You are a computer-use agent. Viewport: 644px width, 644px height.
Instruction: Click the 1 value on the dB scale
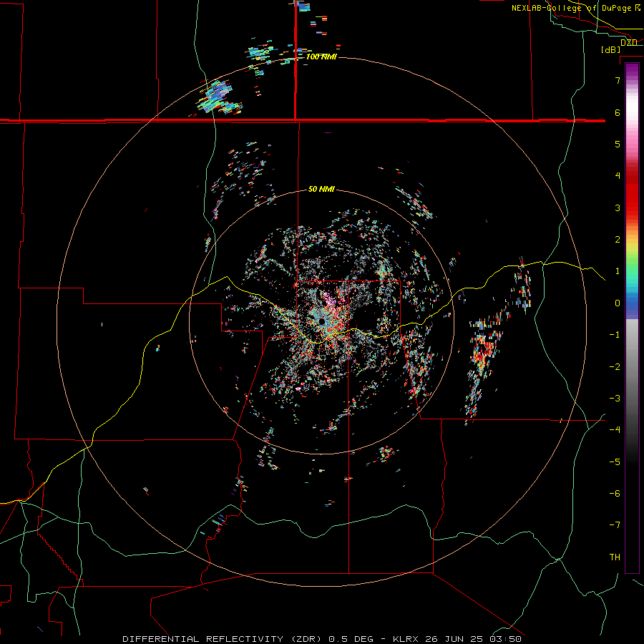618,270
